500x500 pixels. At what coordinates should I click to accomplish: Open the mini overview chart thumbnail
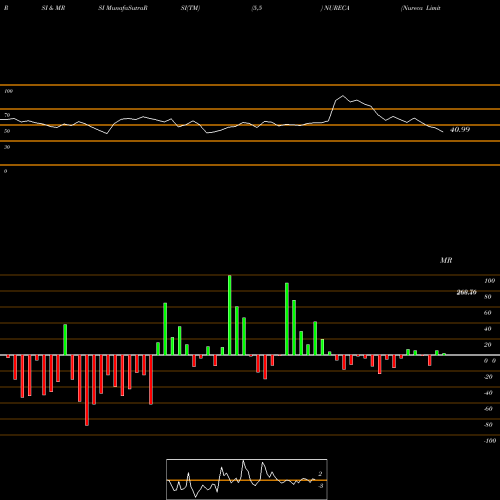pyautogui.click(x=247, y=479)
